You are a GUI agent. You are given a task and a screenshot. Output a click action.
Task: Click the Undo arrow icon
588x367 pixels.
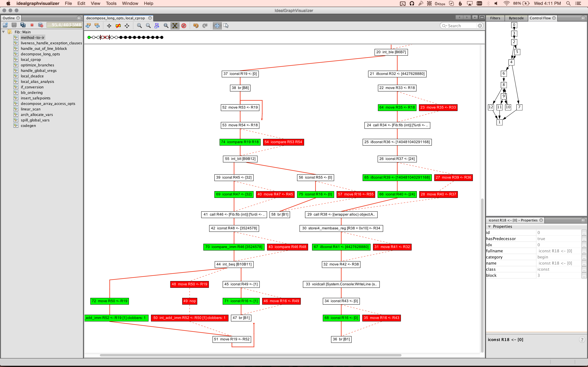click(x=196, y=26)
